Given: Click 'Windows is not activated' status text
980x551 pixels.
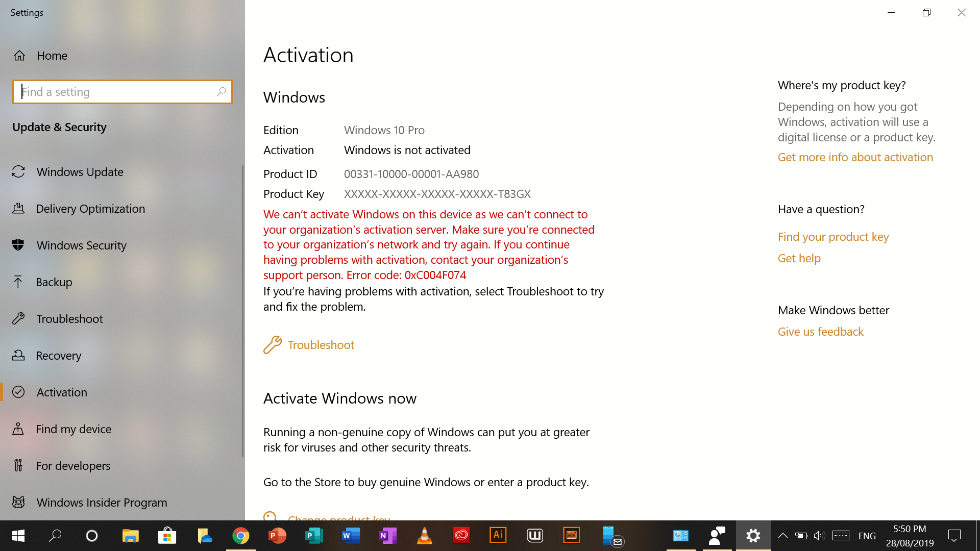Looking at the screenshot, I should 407,150.
